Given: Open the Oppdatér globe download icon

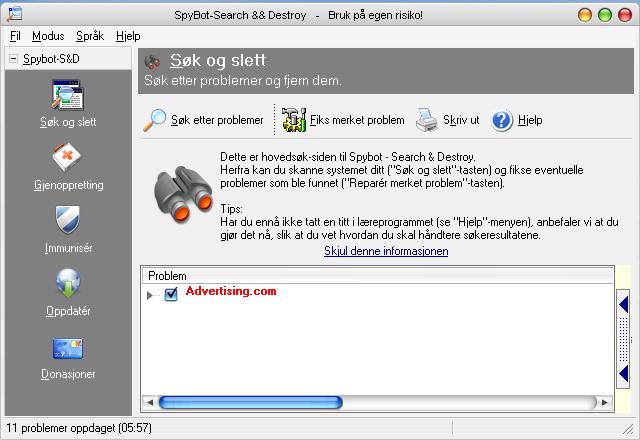Looking at the screenshot, I should coord(67,282).
